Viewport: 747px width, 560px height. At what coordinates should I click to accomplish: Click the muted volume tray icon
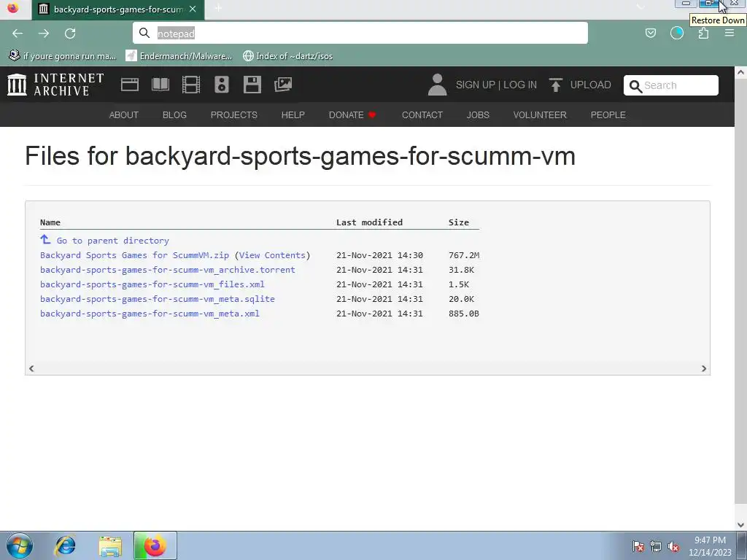(673, 546)
